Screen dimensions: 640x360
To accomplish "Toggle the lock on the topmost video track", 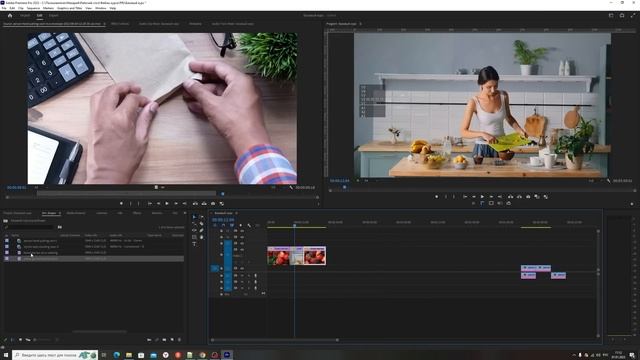I will click(x=222, y=231).
